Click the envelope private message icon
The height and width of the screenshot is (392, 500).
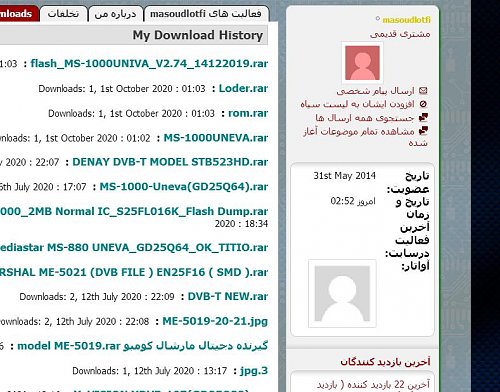(423, 90)
